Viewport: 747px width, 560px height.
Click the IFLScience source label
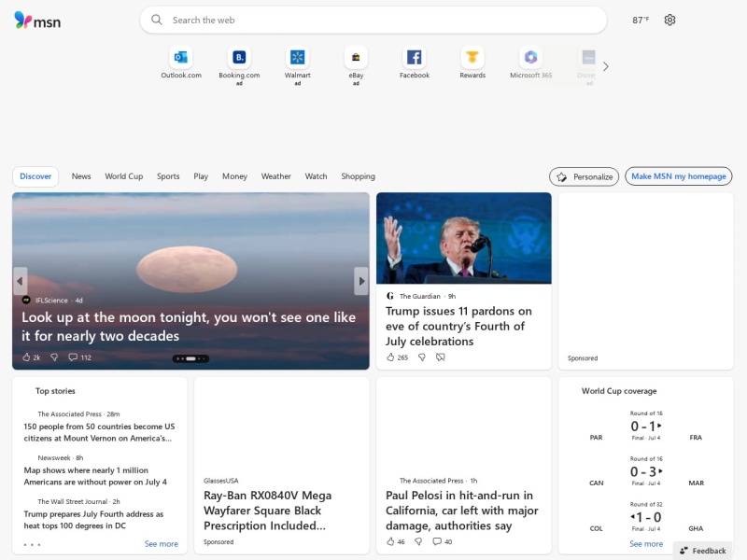pos(51,301)
